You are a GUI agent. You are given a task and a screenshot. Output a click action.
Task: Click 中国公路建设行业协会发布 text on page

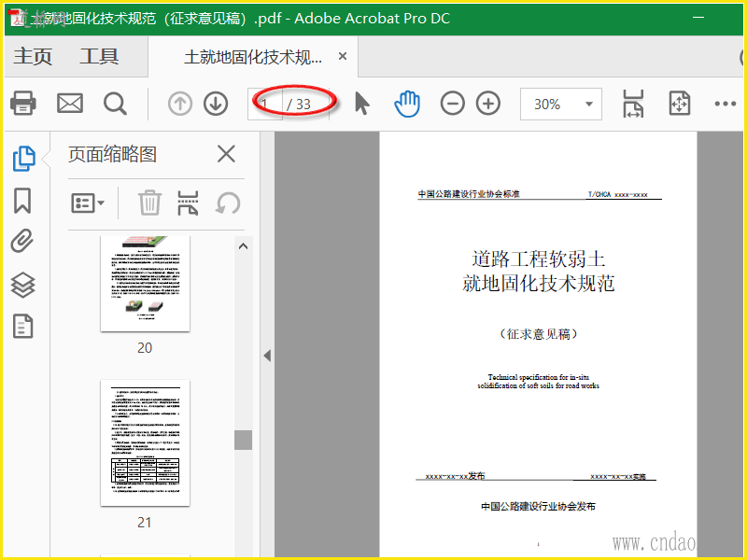539,506
